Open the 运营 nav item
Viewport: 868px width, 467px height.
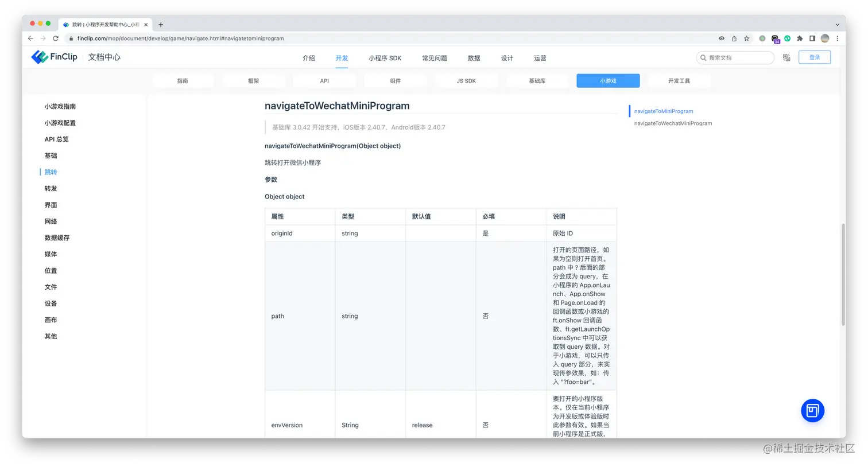(x=540, y=58)
